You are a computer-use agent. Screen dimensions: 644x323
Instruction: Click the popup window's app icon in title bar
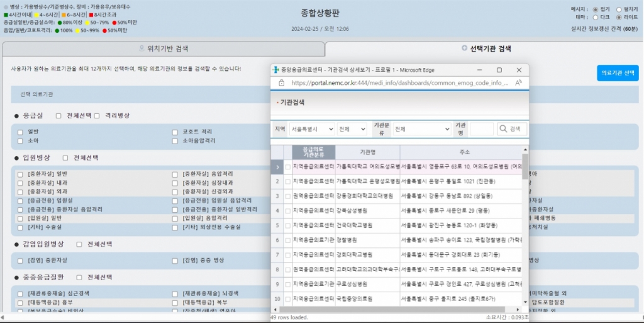[276, 70]
